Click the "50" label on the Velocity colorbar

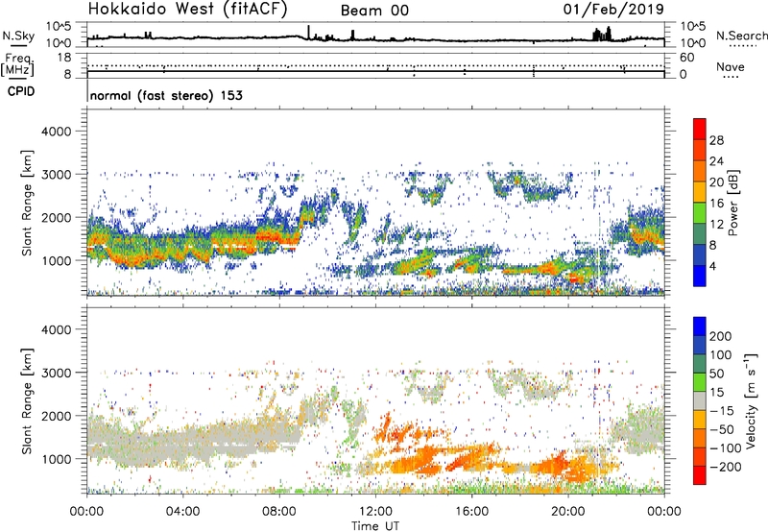[x=716, y=374]
